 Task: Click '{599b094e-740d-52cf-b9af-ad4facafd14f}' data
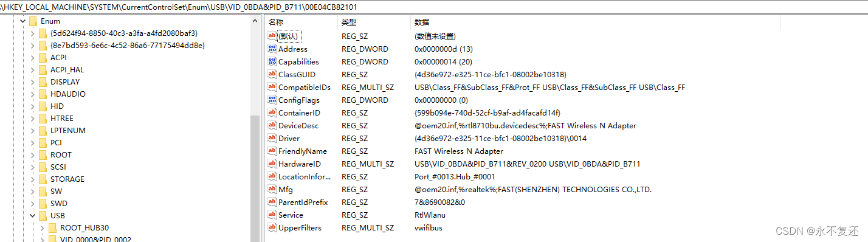487,112
